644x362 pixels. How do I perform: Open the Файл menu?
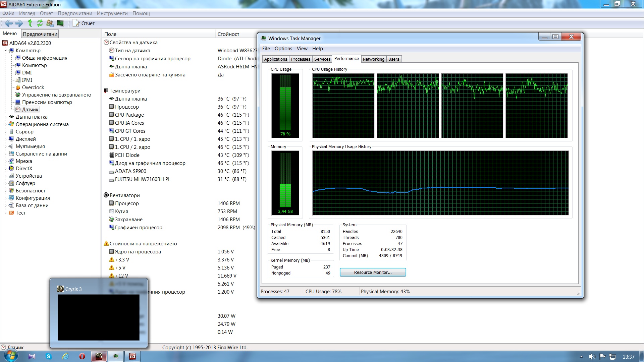point(8,13)
